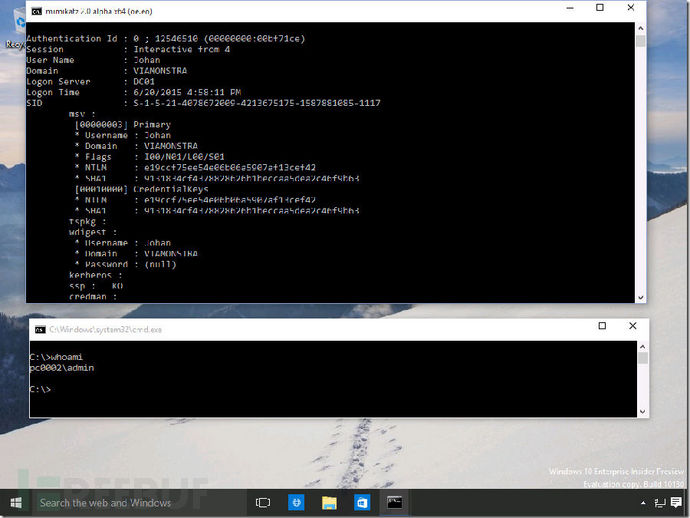Click the 'wdigest :' line
The width and height of the screenshot is (690, 518).
(93, 232)
